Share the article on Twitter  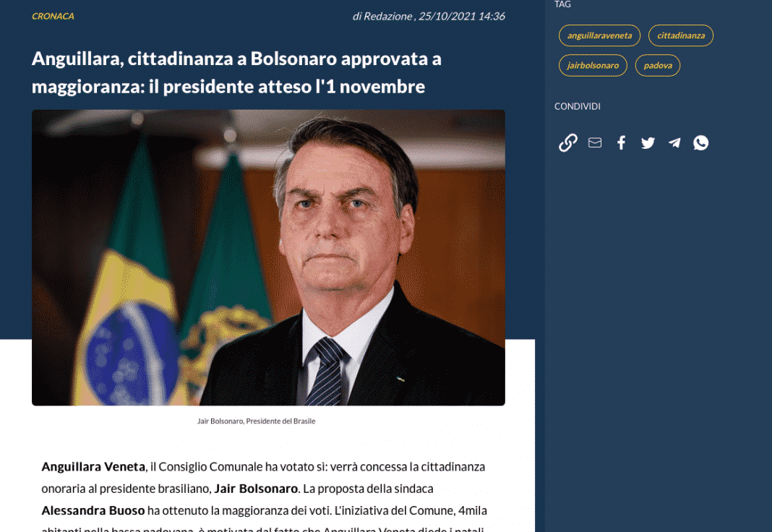coord(648,142)
